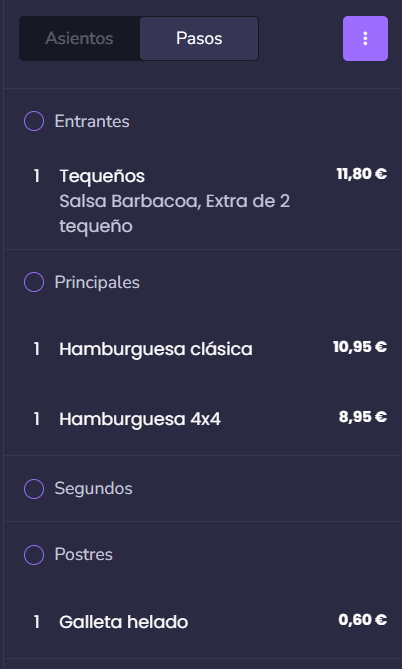Choose the Galleta helado item
The width and height of the screenshot is (402, 669).
203,622
